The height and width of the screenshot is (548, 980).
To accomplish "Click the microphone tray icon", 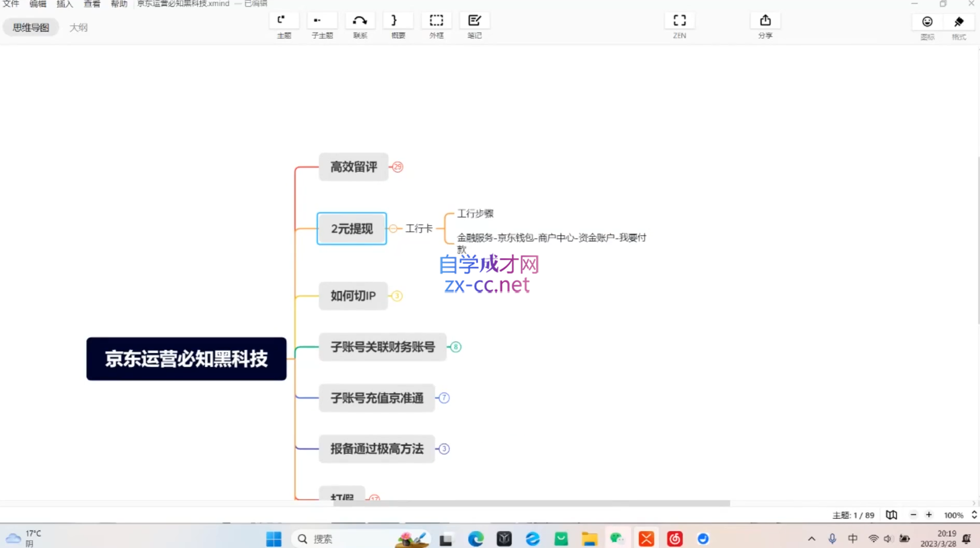I will coord(832,539).
